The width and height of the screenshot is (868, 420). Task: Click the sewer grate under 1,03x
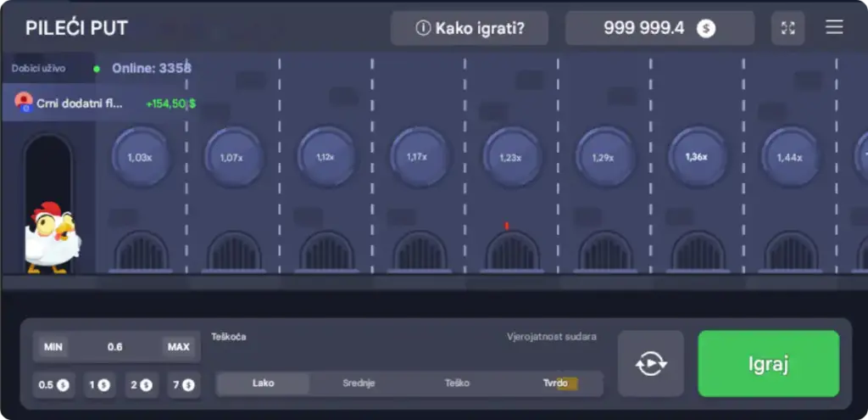(141, 251)
